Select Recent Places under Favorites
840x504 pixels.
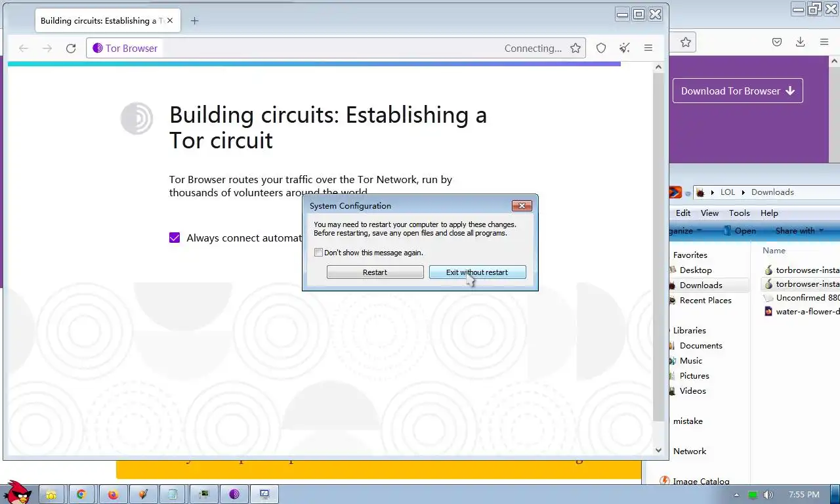click(x=705, y=300)
